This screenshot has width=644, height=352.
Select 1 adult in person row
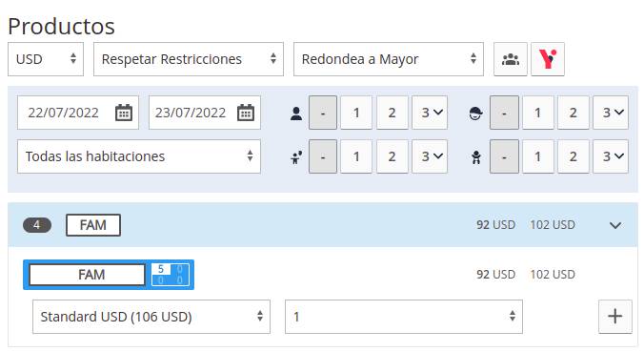click(x=356, y=113)
